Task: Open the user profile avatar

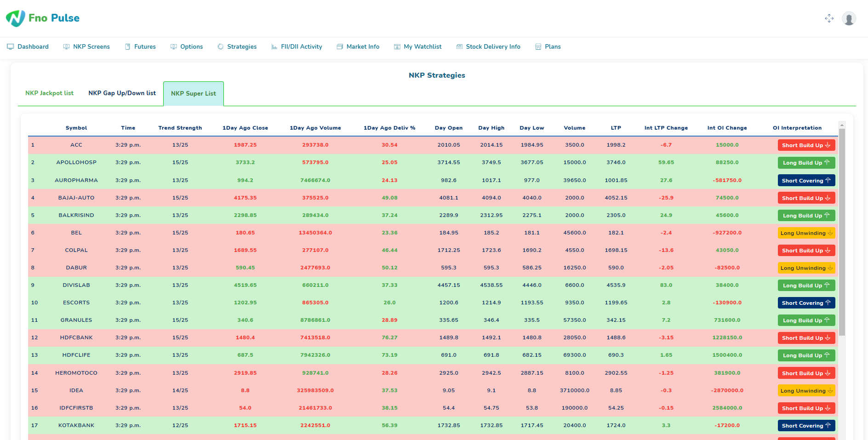Action: coord(849,18)
